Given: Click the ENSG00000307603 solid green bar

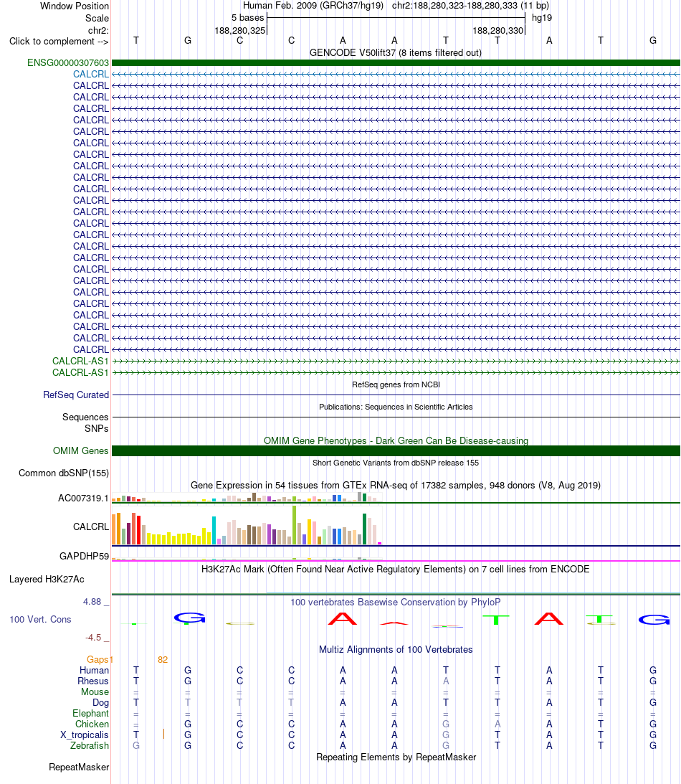Looking at the screenshot, I should tap(396, 62).
